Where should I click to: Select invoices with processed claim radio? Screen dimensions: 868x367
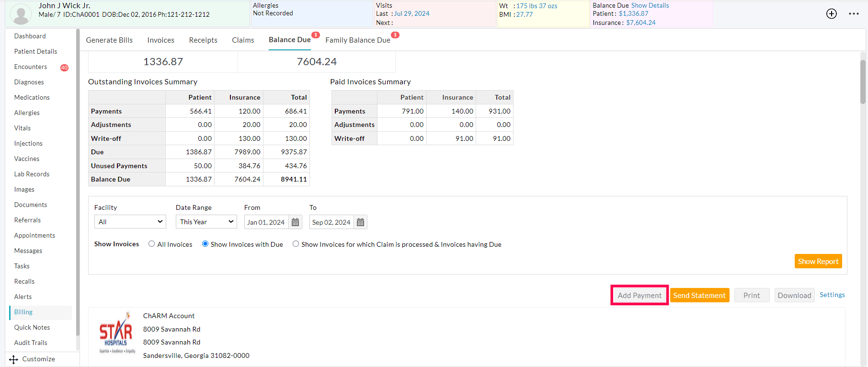point(296,244)
